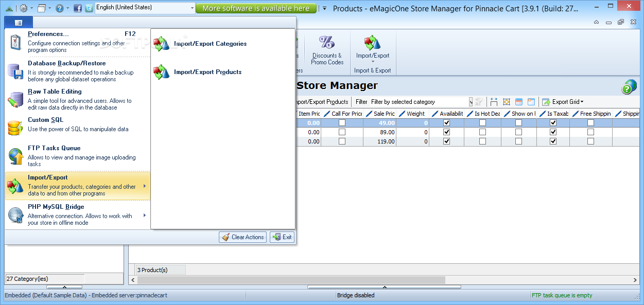Select Raw Table Editing menu item

[77, 99]
